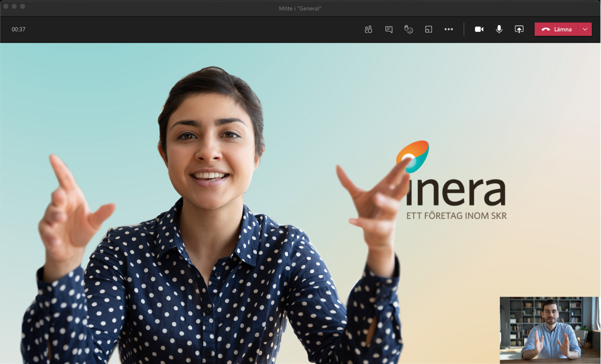601x364 pixels.
Task: Maximize the meeting window
Action: coord(22,6)
